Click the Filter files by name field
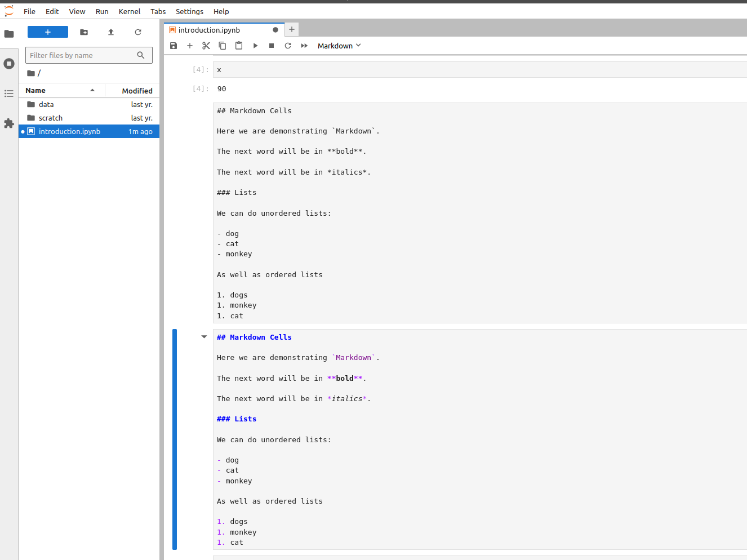 point(82,55)
